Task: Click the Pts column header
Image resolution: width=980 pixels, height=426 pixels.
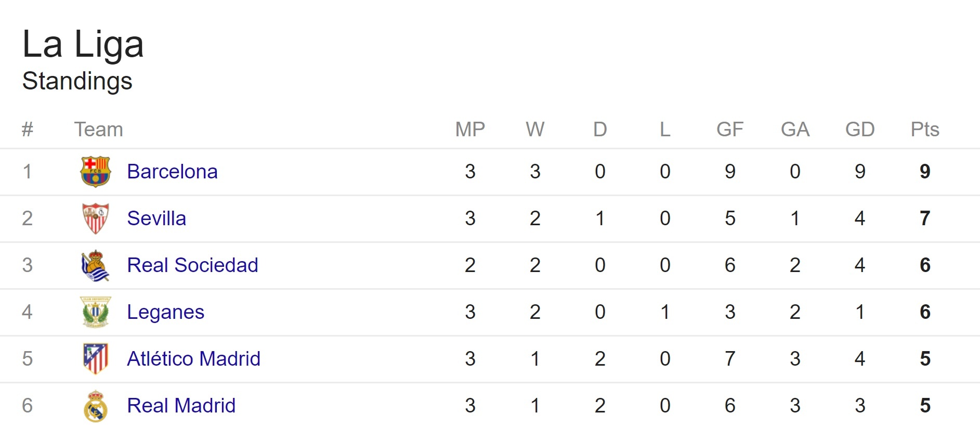Action: coord(925,130)
